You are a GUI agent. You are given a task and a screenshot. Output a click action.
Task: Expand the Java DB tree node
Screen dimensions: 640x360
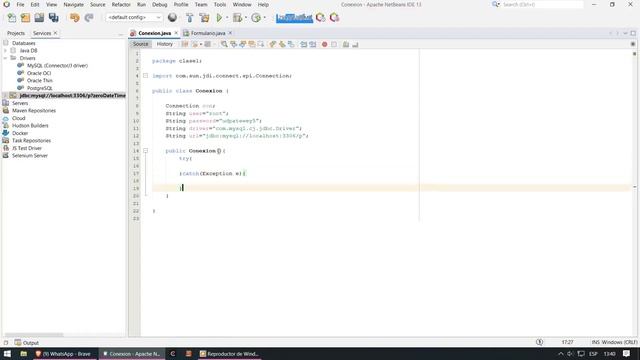(5, 51)
